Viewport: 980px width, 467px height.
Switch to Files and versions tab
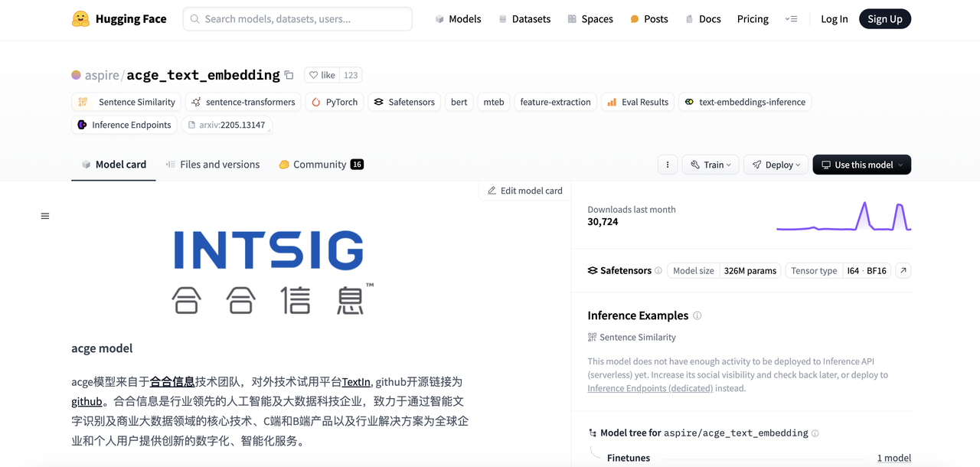[x=212, y=165]
